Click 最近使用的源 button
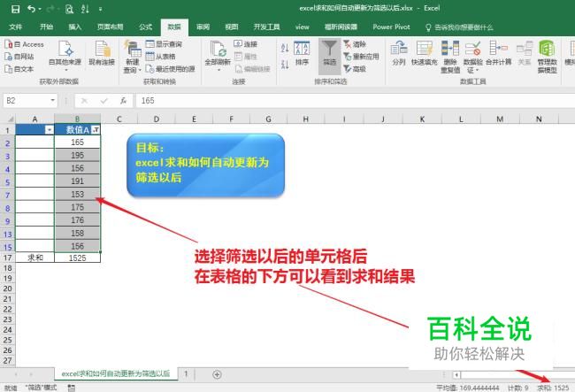Image resolution: width=575 pixels, height=392 pixels. pos(170,68)
